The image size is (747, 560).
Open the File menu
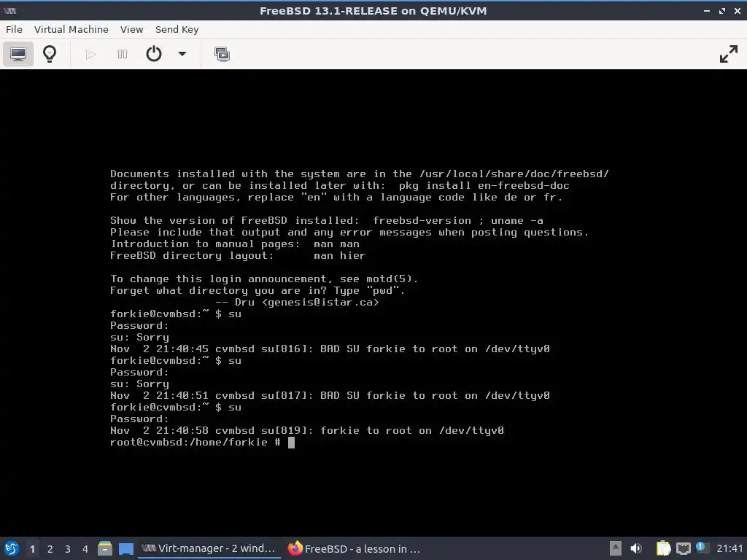[x=14, y=29]
